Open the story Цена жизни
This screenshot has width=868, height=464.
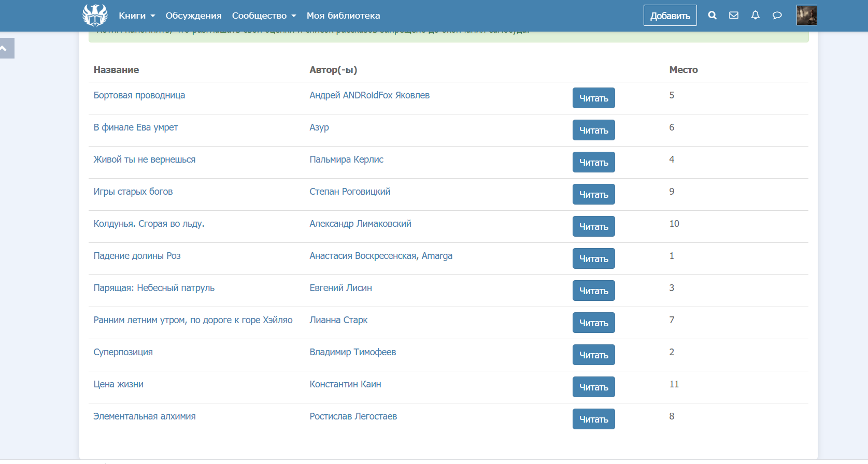click(x=118, y=384)
